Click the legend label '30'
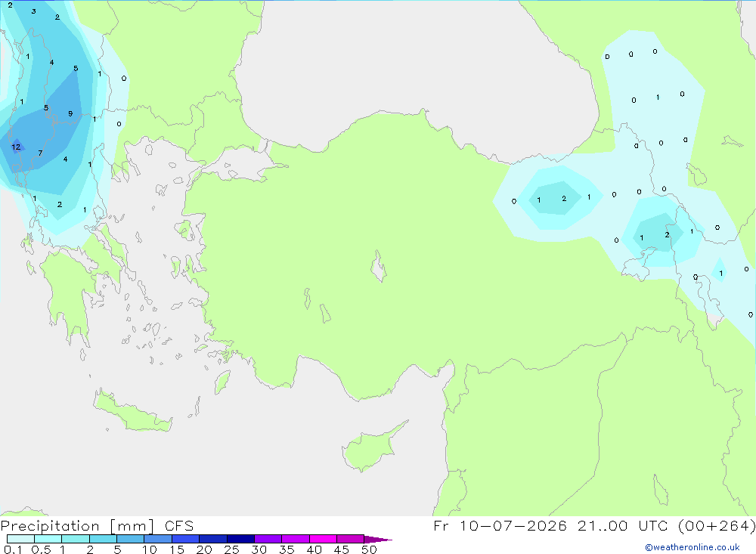 (259, 549)
